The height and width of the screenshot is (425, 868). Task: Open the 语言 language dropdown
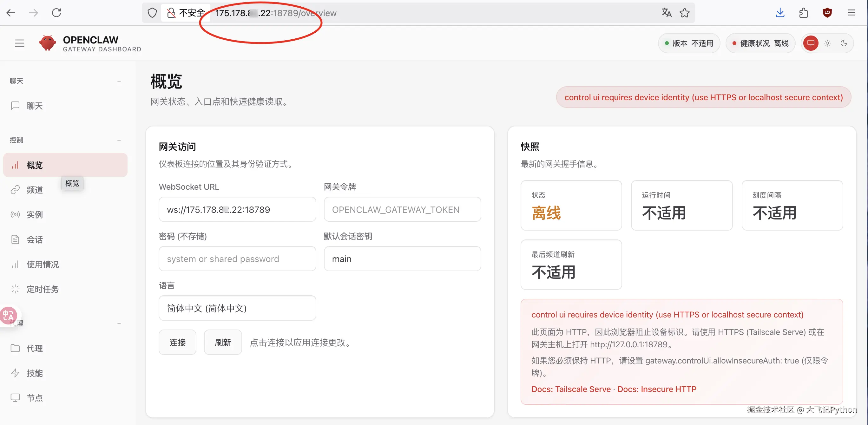(x=237, y=308)
